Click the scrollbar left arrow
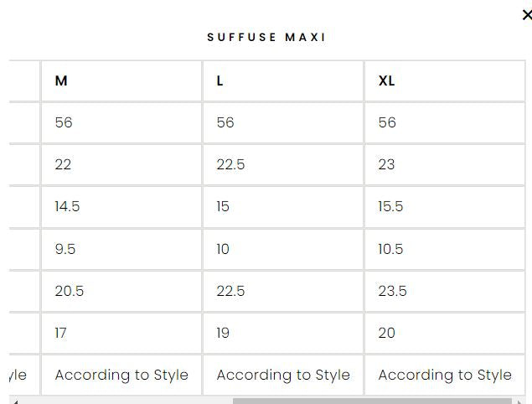Screen dimensions: 532x404 [x=14, y=401]
